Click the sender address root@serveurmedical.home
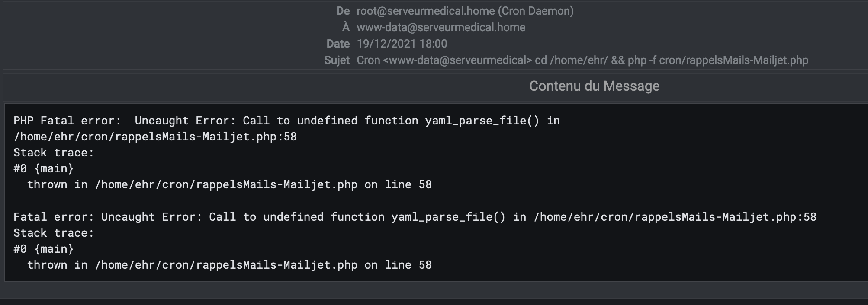This screenshot has height=305, width=868. click(x=425, y=11)
